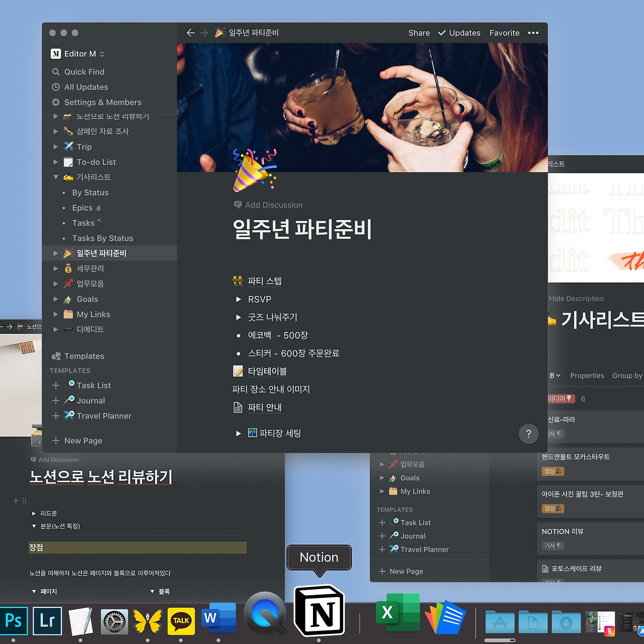Click the plus icon beside Journal in the front sidebar
This screenshot has width=644, height=644.
(x=56, y=400)
